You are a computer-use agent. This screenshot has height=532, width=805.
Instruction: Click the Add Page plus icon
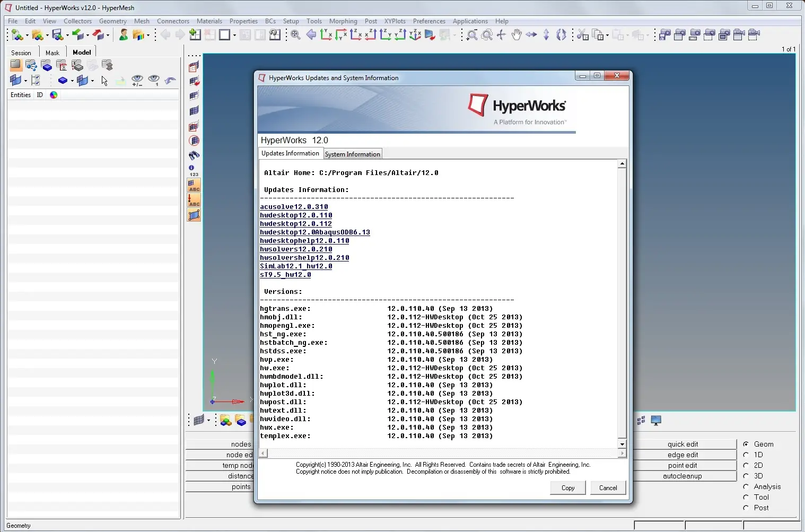tap(195, 35)
